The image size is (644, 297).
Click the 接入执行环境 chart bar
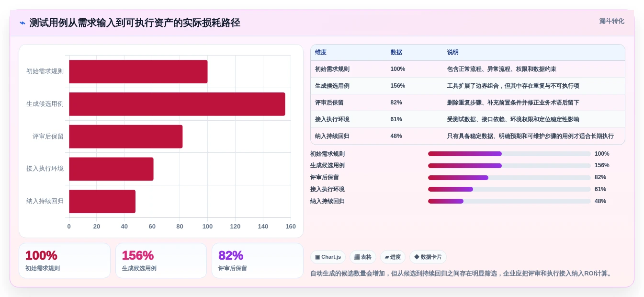click(111, 169)
